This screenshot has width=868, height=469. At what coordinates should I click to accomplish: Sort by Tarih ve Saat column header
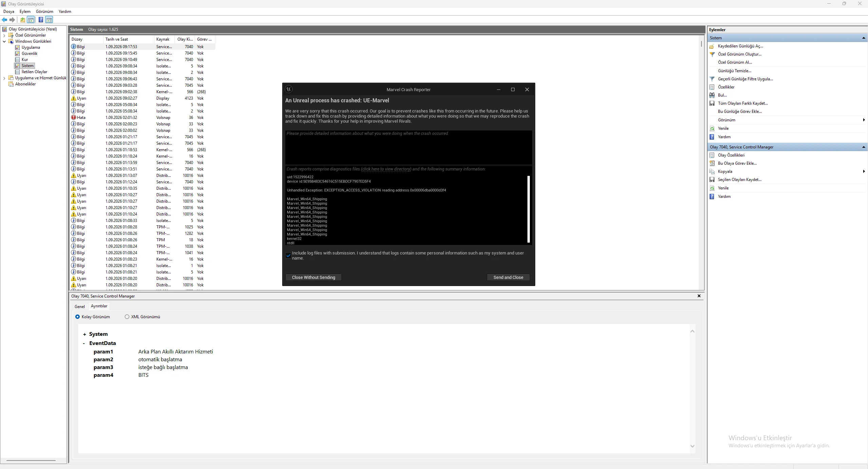(129, 39)
